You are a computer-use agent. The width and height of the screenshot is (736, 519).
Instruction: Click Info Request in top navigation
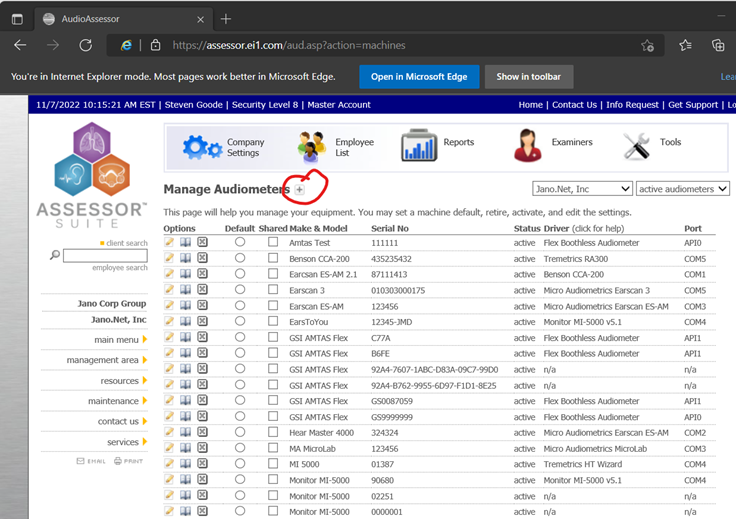tap(632, 105)
